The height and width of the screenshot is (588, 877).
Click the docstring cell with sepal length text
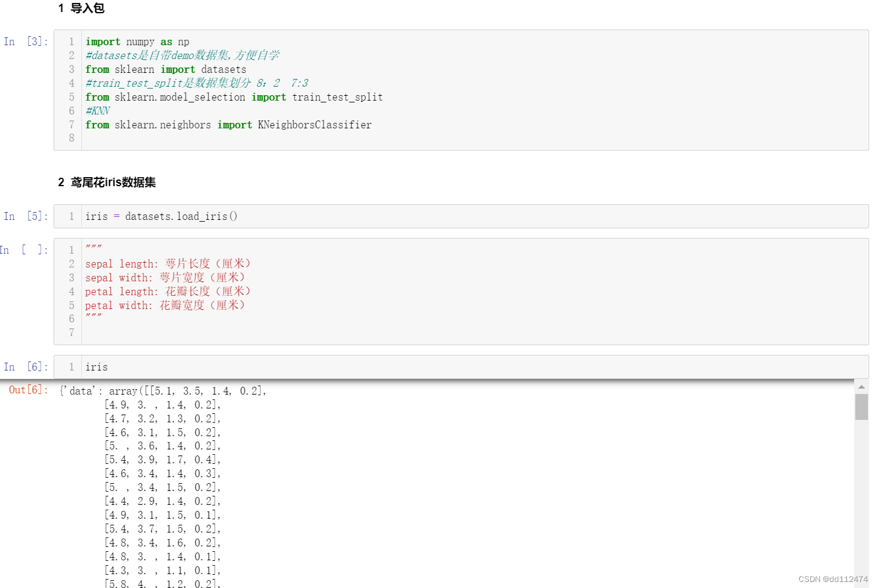pyautogui.click(x=461, y=292)
